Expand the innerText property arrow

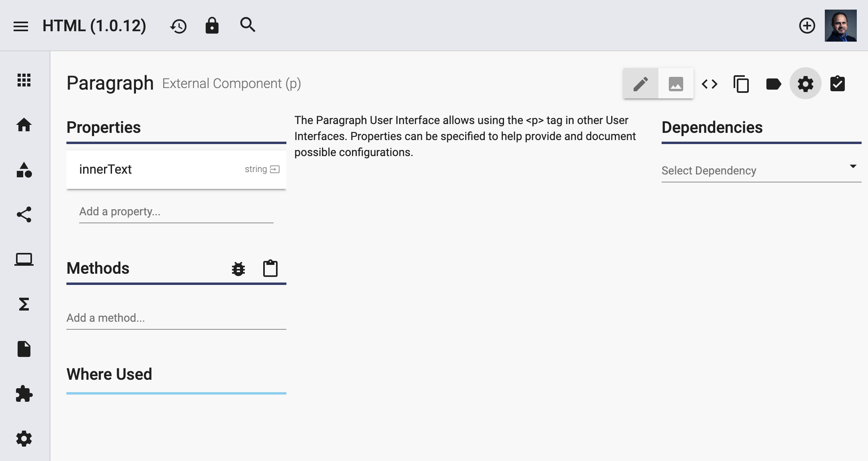click(x=274, y=169)
